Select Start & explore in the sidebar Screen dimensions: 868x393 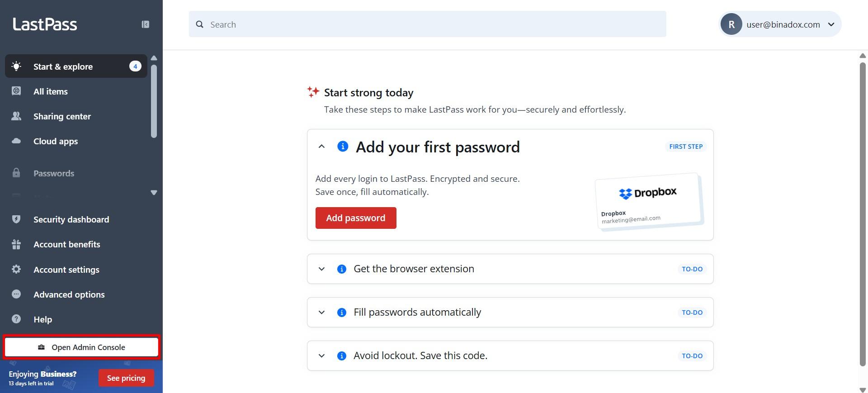click(63, 66)
